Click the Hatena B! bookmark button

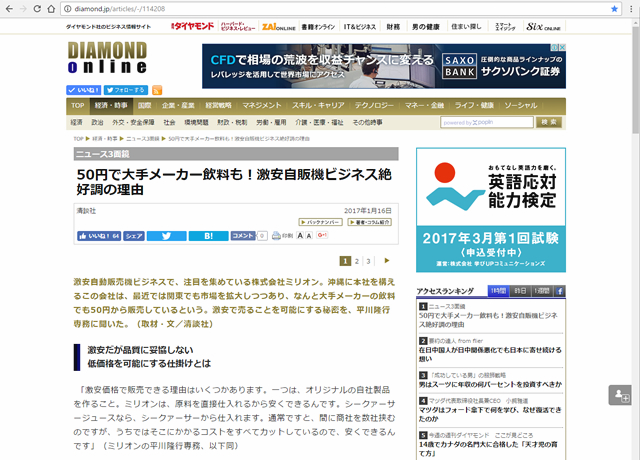[x=208, y=236]
